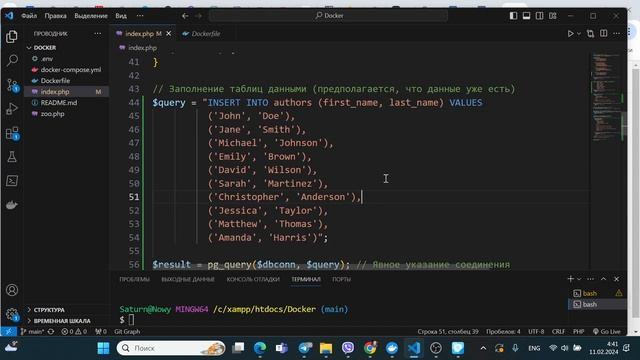640x360 pixels.
Task: Open the Docker whale view icon
Action: pyautogui.click(x=12, y=204)
